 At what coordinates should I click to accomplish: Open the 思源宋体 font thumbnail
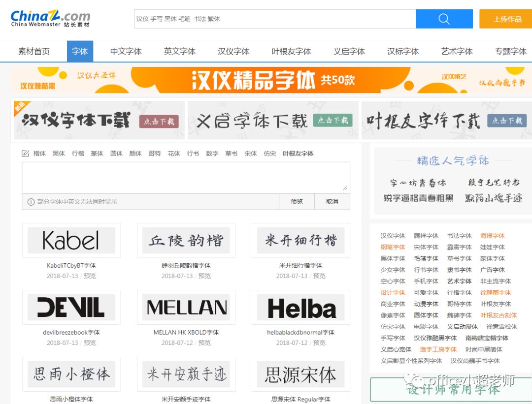[x=300, y=374]
